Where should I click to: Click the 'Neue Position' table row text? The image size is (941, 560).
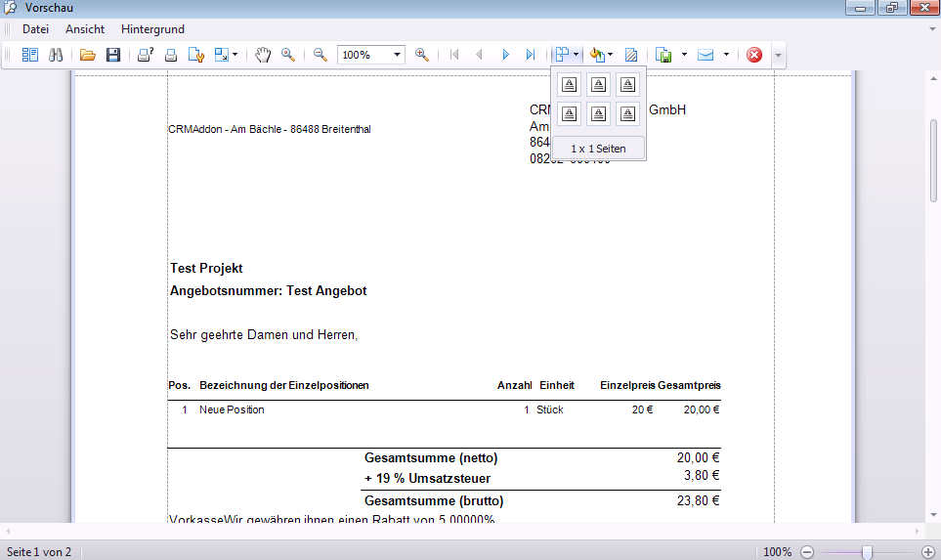[x=232, y=409]
